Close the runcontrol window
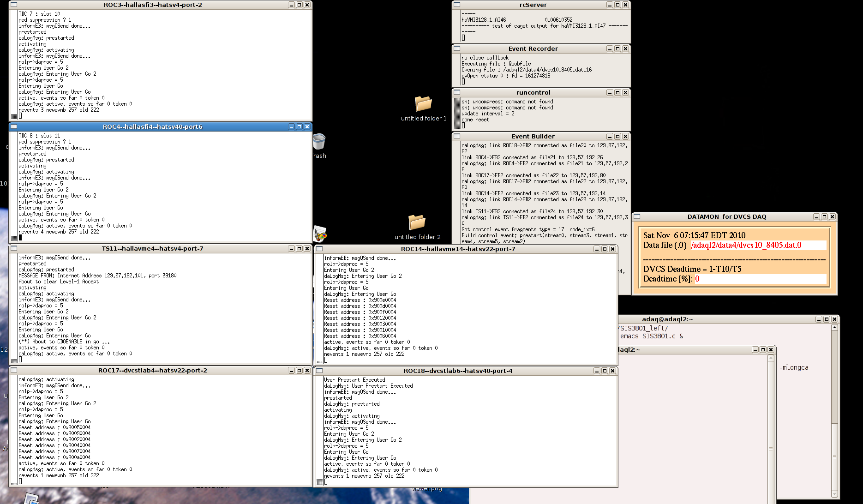Image resolution: width=863 pixels, height=504 pixels. [x=625, y=92]
